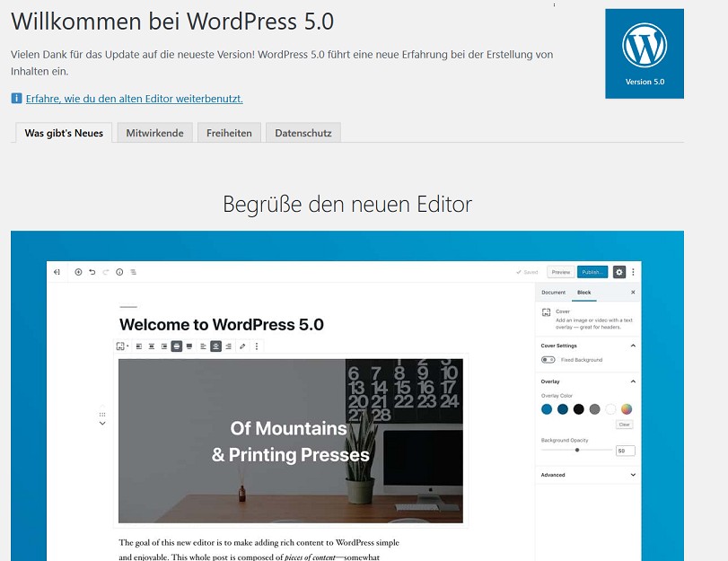The width and height of the screenshot is (728, 561).
Task: Switch to the Mitwirkende tab
Action: point(154,133)
